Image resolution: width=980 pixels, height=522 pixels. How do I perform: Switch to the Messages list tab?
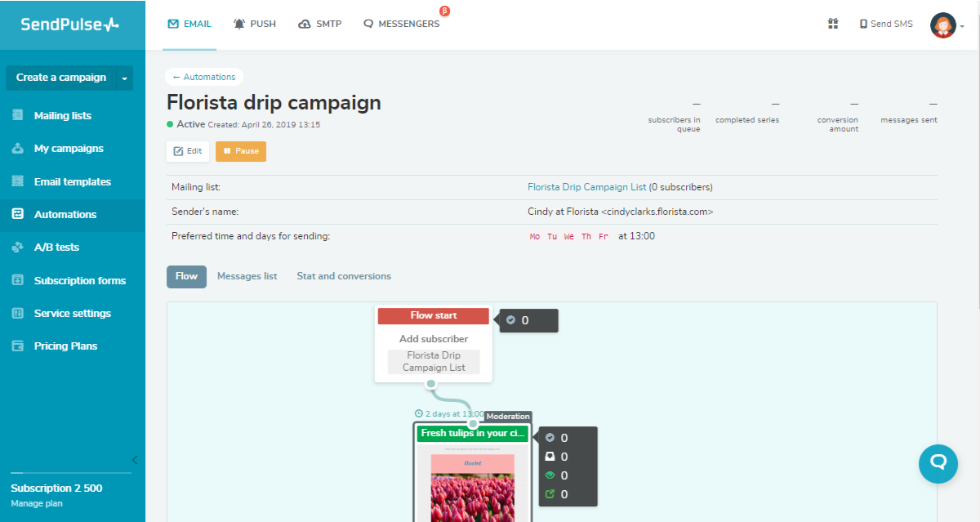247,276
